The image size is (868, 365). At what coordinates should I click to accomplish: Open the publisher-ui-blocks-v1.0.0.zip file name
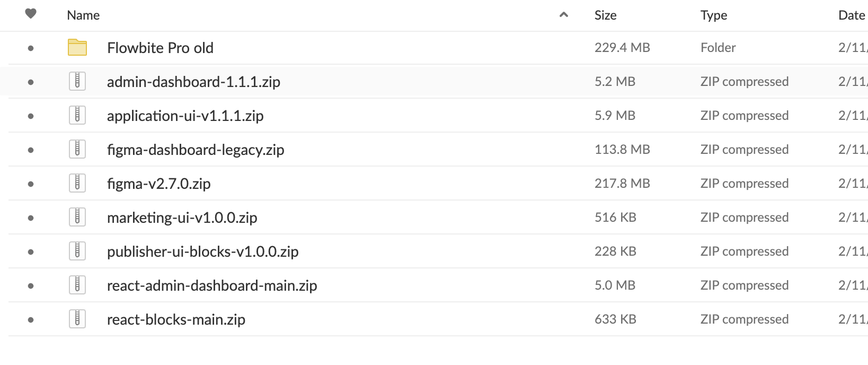[x=203, y=251]
